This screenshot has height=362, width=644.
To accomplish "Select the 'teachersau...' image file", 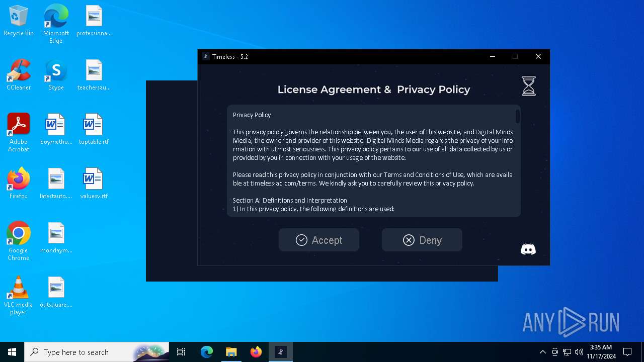I will click(x=94, y=75).
